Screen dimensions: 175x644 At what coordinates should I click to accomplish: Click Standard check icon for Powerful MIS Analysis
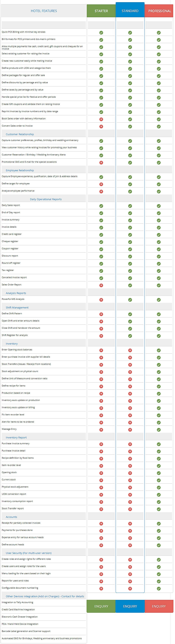coord(130,300)
